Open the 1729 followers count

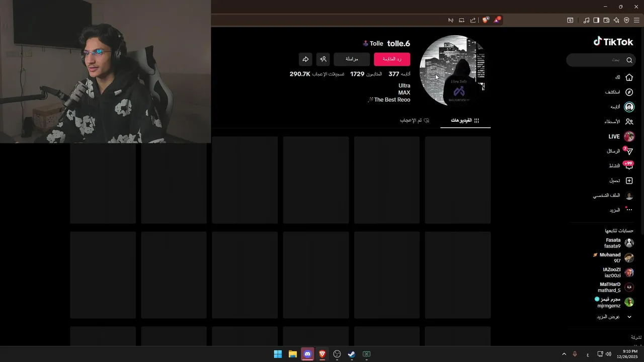click(366, 74)
